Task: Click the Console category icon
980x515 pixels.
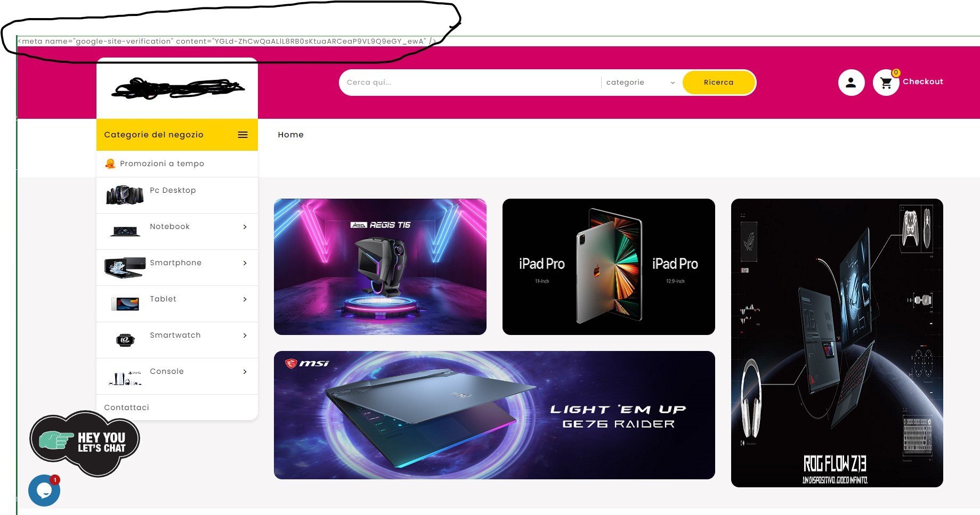Action: coord(125,378)
